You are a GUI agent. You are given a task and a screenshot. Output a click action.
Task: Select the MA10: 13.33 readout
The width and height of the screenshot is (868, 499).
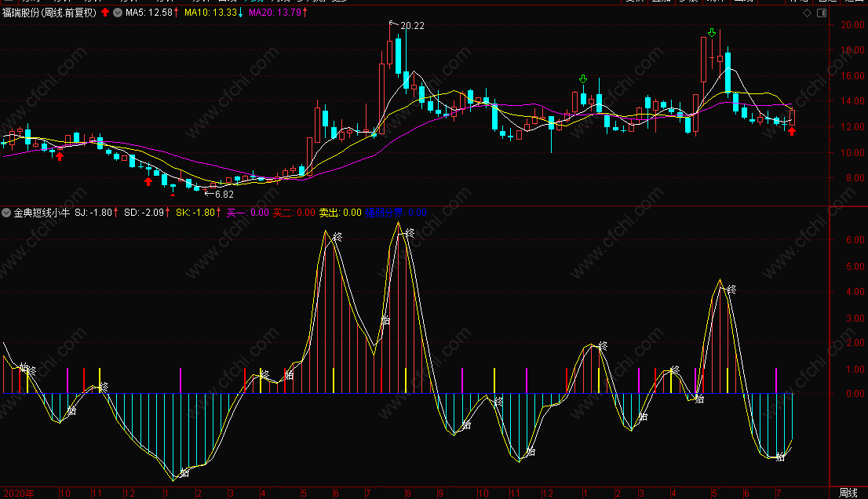click(x=210, y=13)
